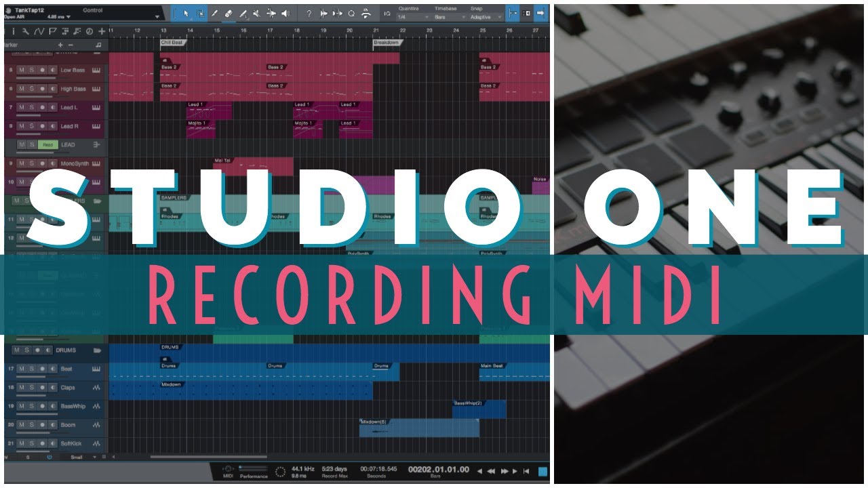This screenshot has height=488, width=868.
Task: Click the wrench track options icon
Action: pyautogui.click(x=26, y=31)
